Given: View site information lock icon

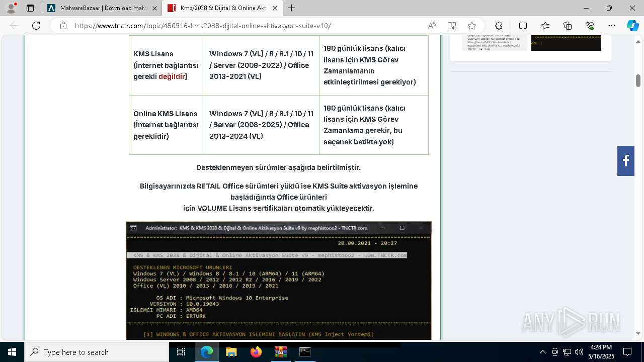Looking at the screenshot, I should point(63,26).
